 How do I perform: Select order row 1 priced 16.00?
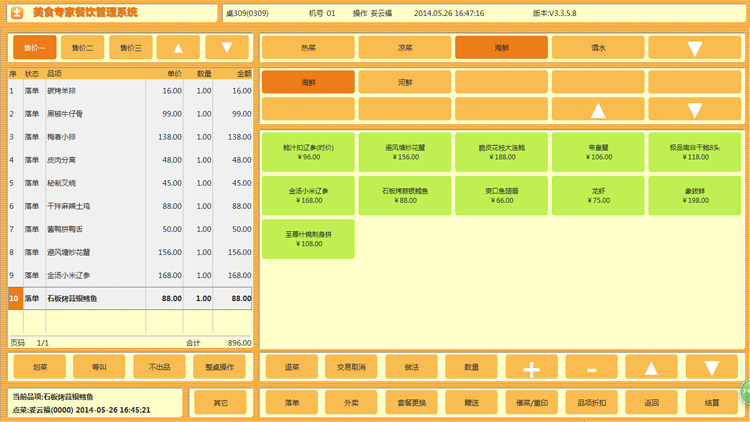pos(130,90)
